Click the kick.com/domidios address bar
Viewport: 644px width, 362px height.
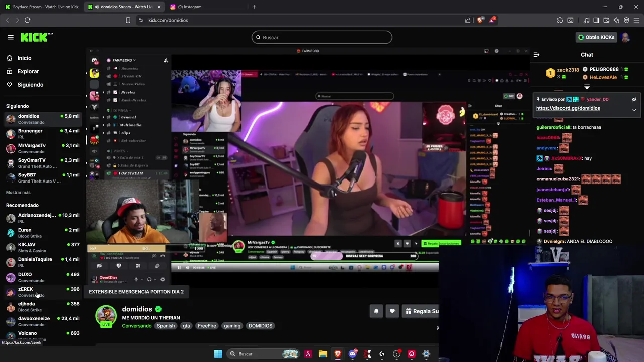click(302, 20)
